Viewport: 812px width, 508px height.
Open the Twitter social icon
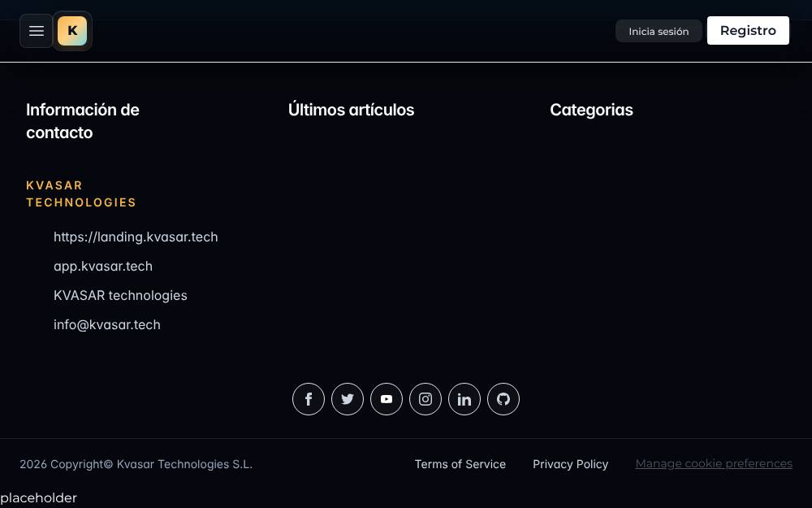click(x=348, y=399)
